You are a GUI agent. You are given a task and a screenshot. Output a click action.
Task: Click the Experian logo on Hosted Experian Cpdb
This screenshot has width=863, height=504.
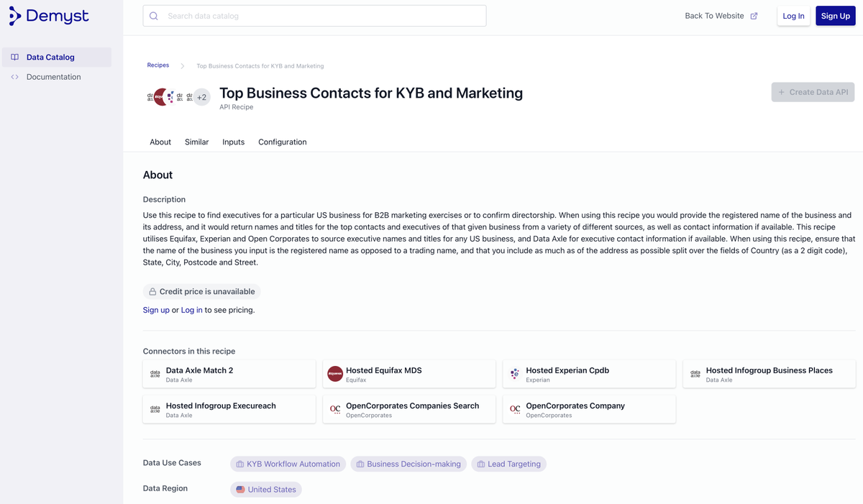point(515,374)
